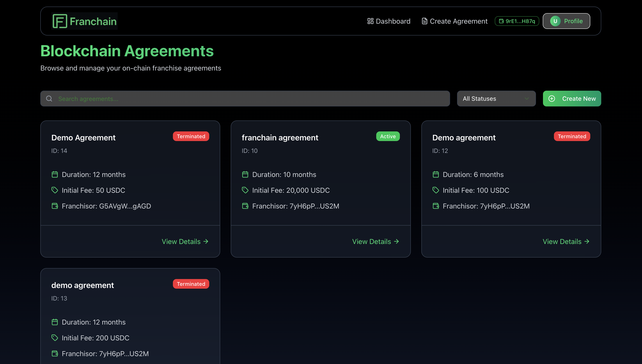
Task: Click the Franchain logo icon
Action: point(60,21)
